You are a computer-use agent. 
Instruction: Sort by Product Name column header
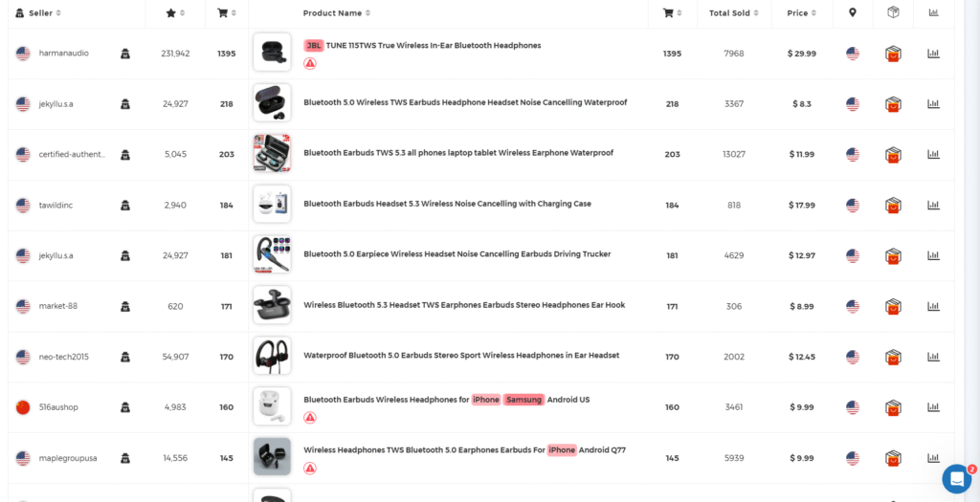pos(336,13)
